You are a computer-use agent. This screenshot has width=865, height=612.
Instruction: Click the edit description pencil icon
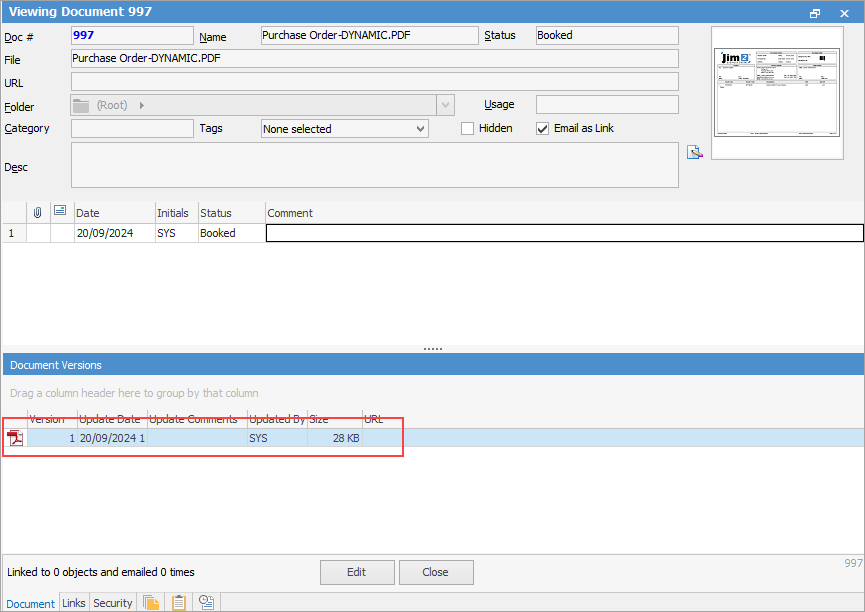pos(695,152)
